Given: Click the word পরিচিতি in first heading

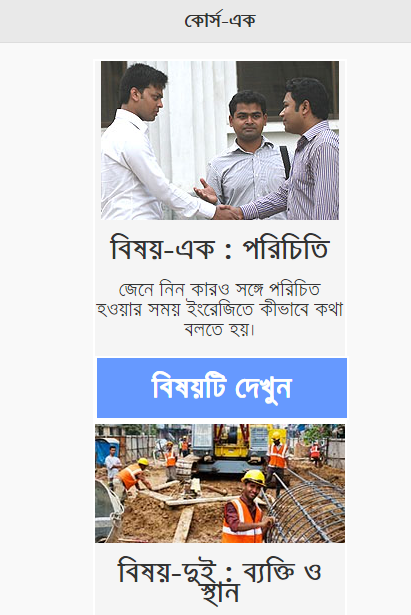Looking at the screenshot, I should pyautogui.click(x=286, y=249).
